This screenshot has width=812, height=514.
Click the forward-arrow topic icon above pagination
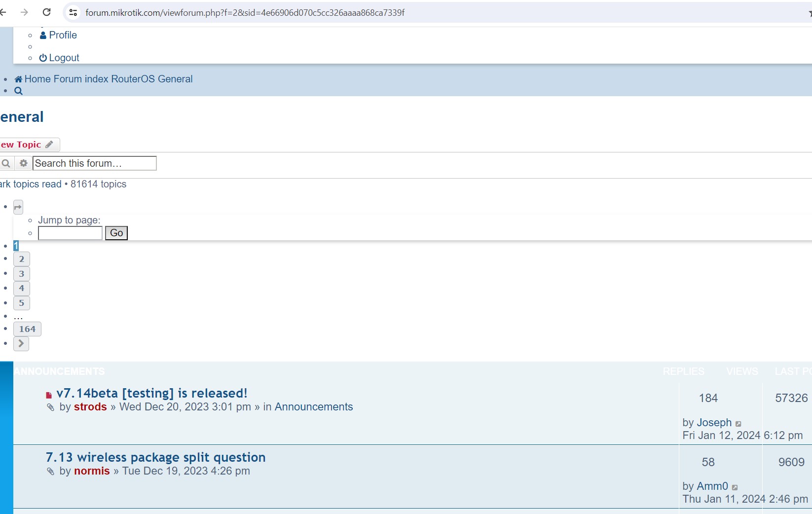click(x=18, y=207)
